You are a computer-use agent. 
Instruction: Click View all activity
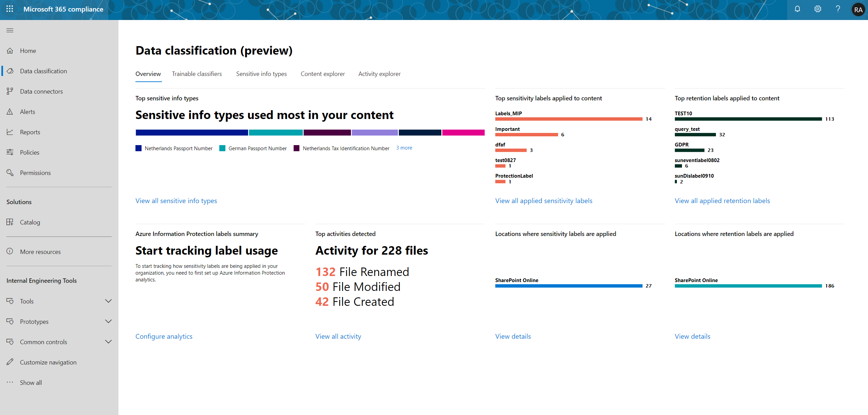[338, 336]
